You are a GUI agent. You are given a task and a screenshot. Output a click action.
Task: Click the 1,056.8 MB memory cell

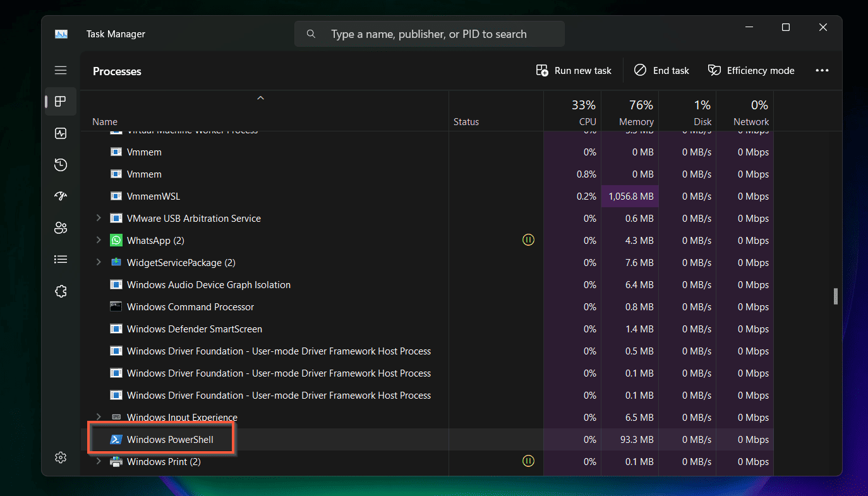click(x=630, y=197)
